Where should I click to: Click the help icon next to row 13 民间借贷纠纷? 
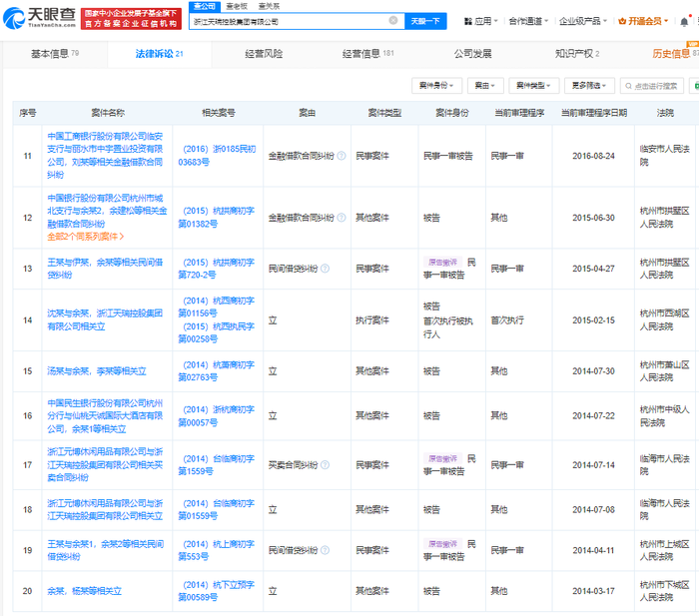325,269
